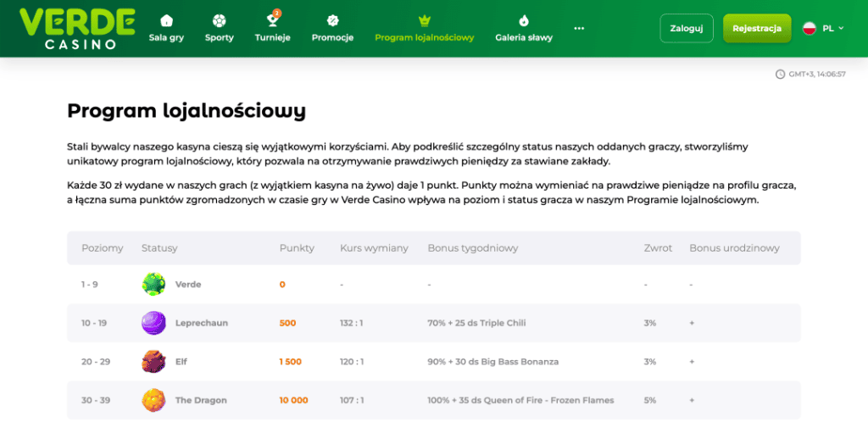Click 90% + 30 ds Big Bass Bonanza
Screen dimensions: 868x422
(x=493, y=362)
